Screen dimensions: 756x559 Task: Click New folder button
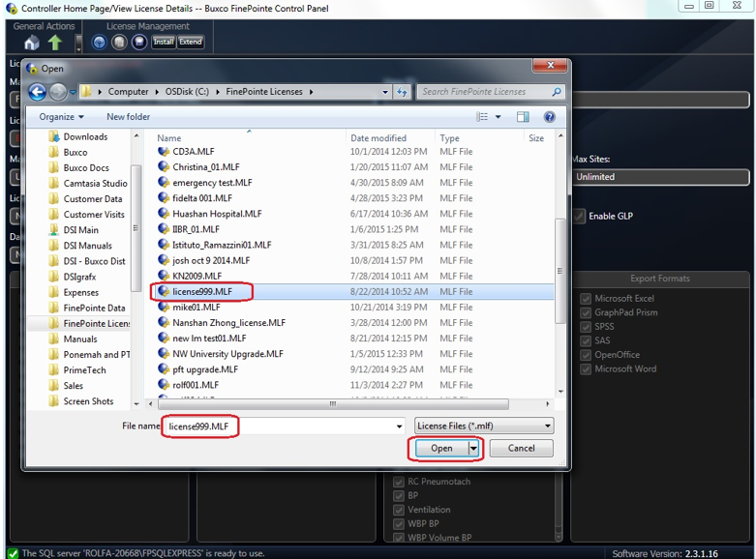pos(128,117)
